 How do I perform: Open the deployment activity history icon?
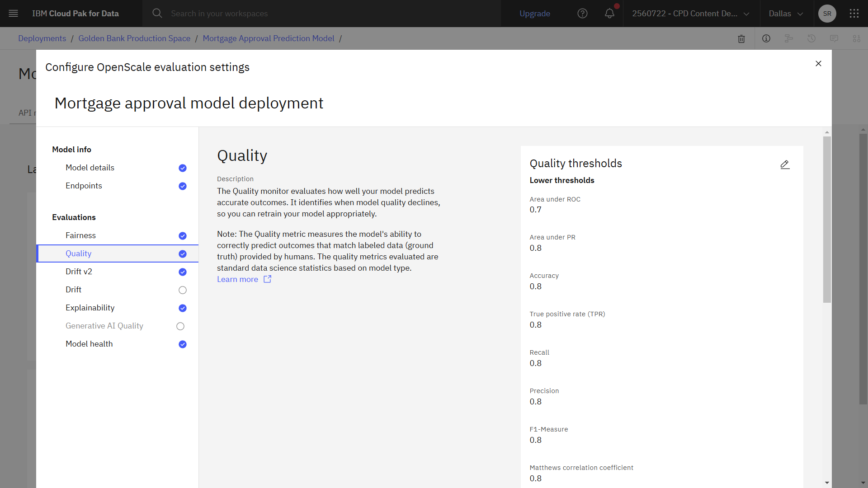pos(811,38)
